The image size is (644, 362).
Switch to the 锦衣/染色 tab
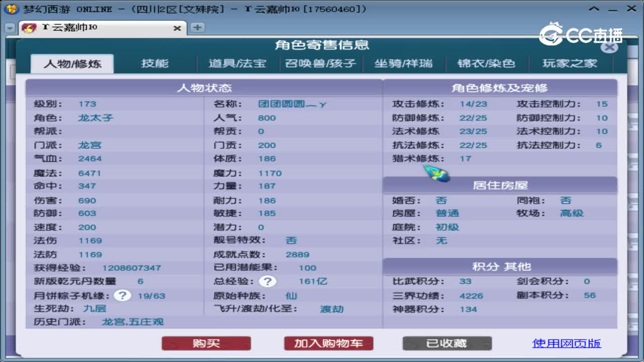coord(486,64)
